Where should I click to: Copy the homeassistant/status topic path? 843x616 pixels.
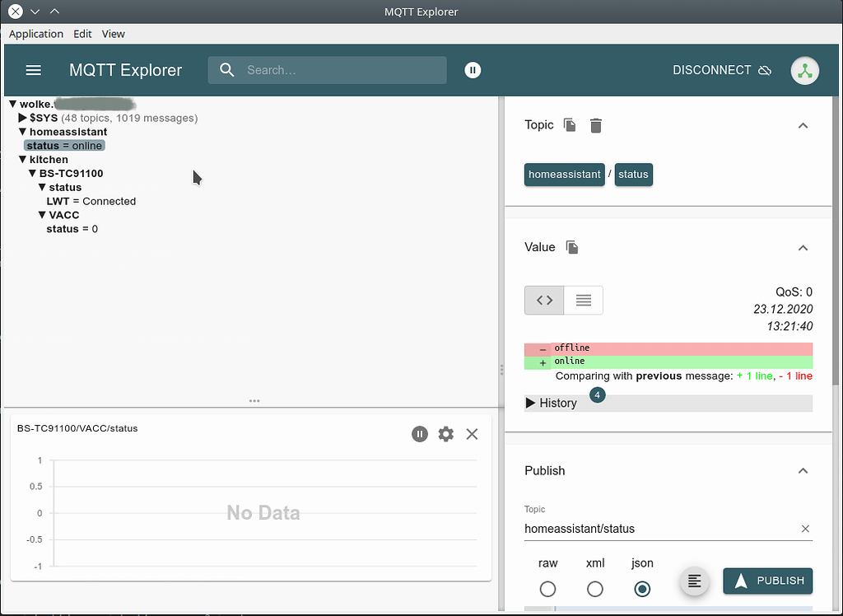coord(569,125)
